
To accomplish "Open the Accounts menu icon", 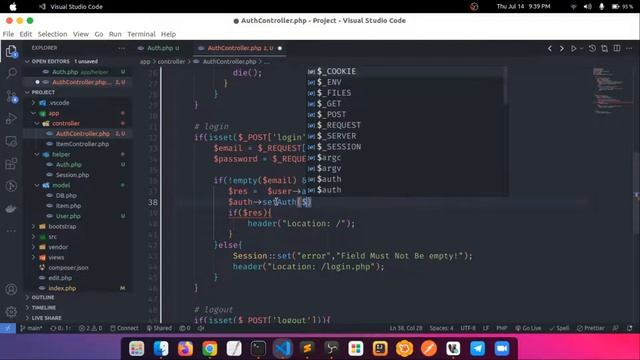I will [x=11, y=289].
